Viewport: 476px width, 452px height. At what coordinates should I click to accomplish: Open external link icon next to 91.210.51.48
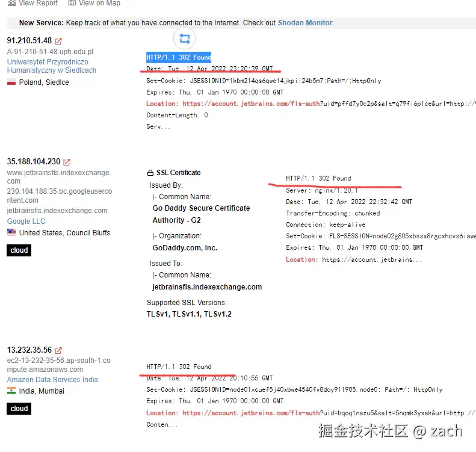(x=58, y=41)
